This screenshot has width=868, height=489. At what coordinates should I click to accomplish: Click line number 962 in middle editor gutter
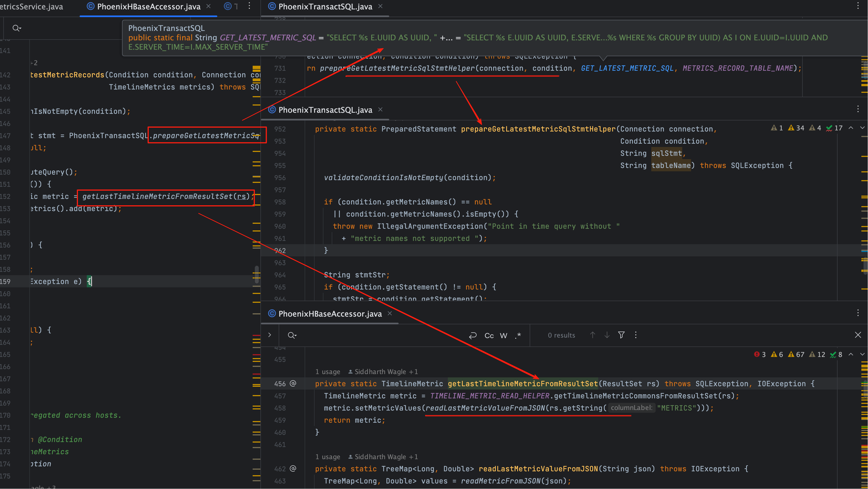280,251
